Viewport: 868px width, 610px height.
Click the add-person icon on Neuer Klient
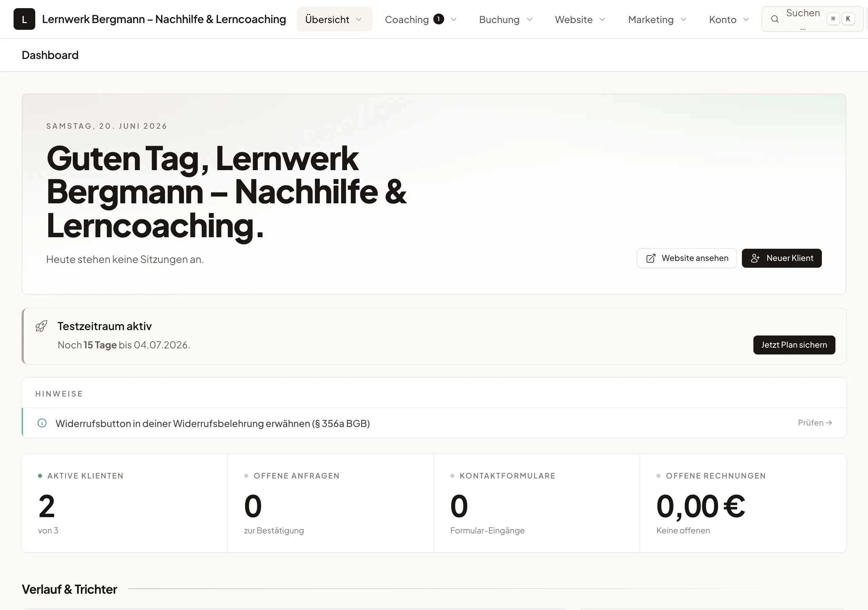[x=755, y=258]
